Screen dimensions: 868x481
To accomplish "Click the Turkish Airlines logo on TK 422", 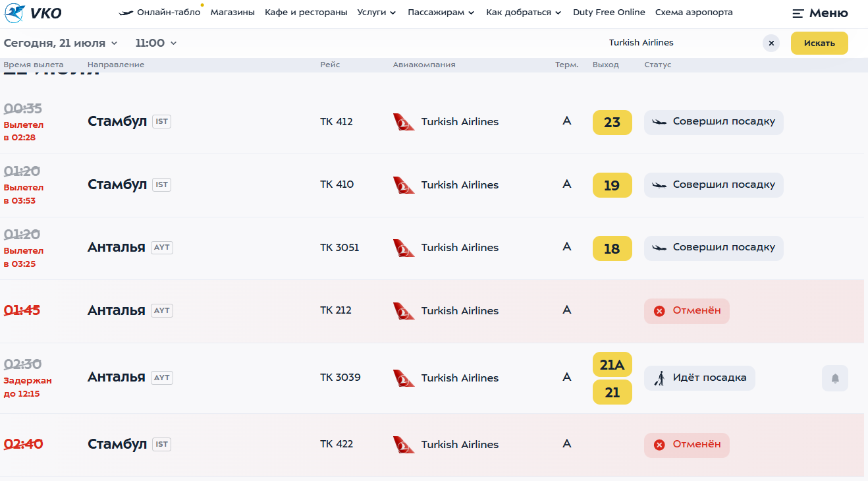I will click(x=404, y=445).
